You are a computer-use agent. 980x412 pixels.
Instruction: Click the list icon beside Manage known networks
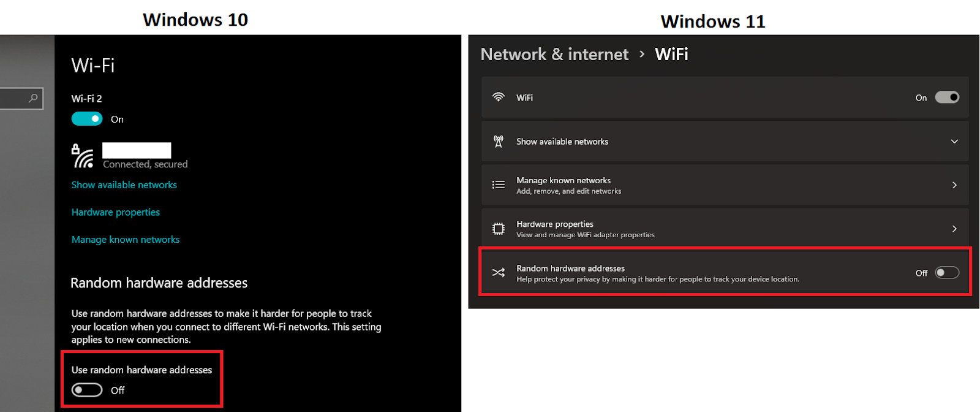tap(499, 185)
